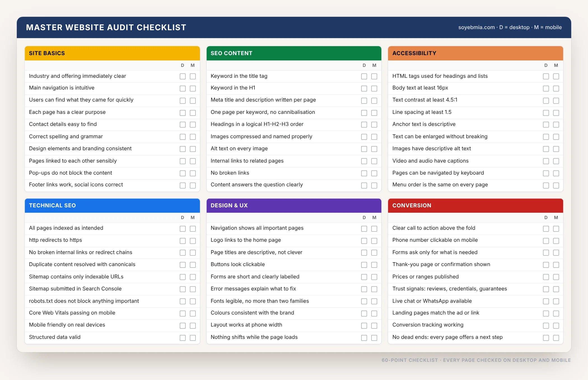Screen dimensions: 588x380
Task: Check mobile box for Pages can be navigated by keyboard
Action: (x=556, y=173)
